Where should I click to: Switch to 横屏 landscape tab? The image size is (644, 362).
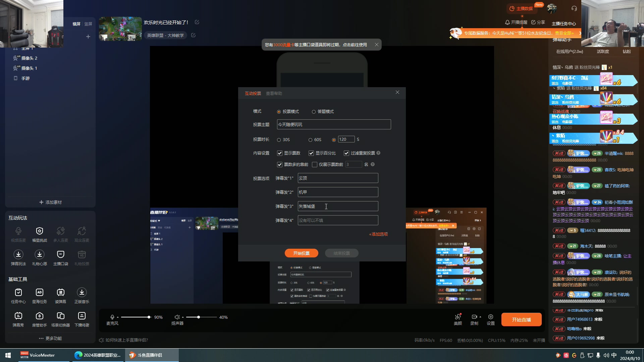(76, 24)
